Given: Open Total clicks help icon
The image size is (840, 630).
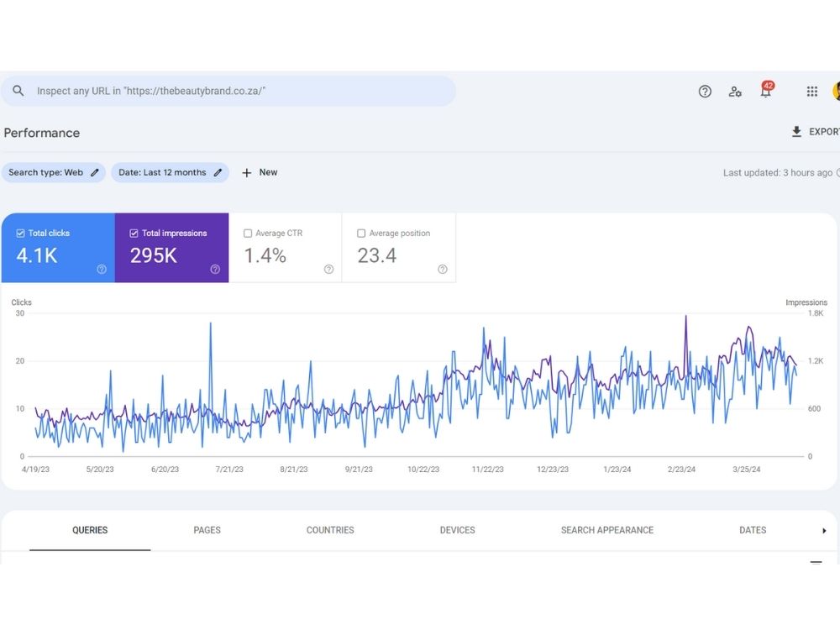Looking at the screenshot, I should pos(102,269).
